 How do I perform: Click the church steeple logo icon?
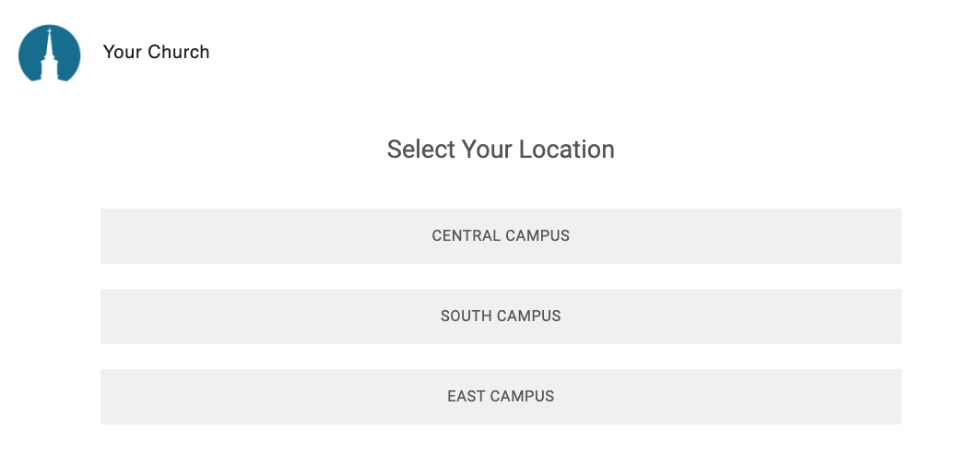pyautogui.click(x=50, y=54)
